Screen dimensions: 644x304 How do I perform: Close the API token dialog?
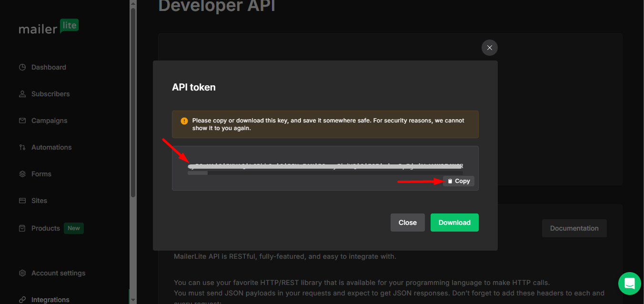tap(407, 222)
